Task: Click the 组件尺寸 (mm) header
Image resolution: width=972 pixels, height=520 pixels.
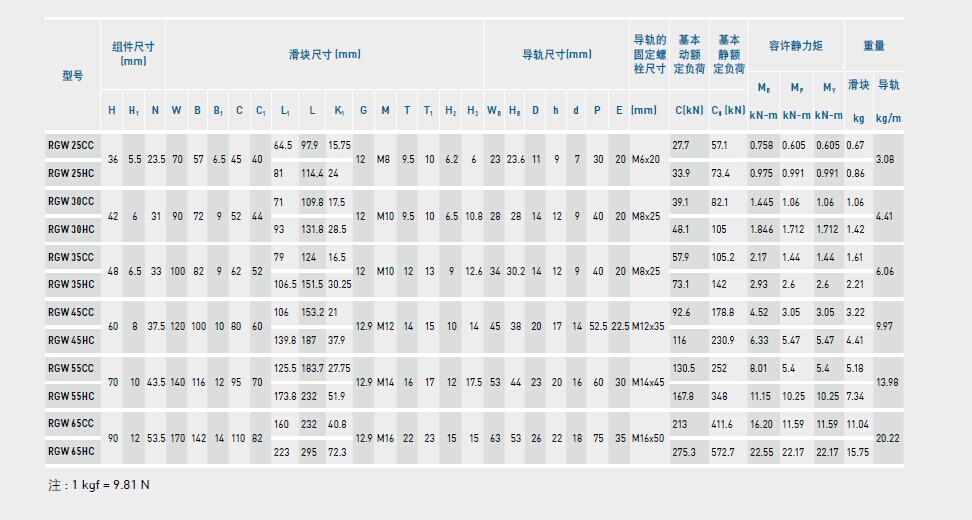Action: [133, 53]
